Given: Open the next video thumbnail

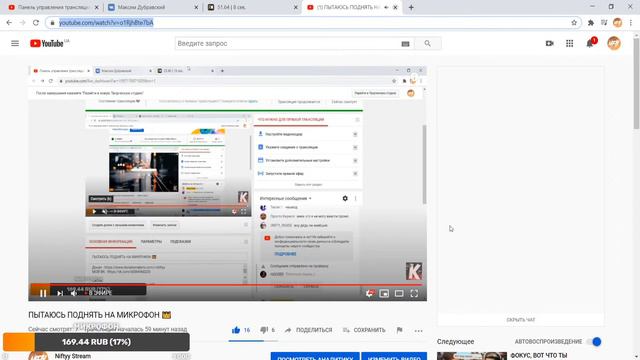Looking at the screenshot, I should click(472, 356).
